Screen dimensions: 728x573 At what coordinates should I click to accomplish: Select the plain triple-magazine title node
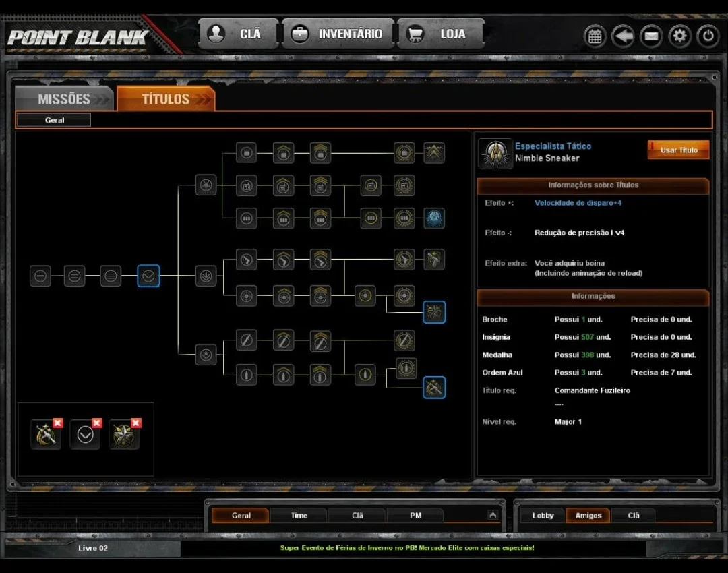pos(247,218)
